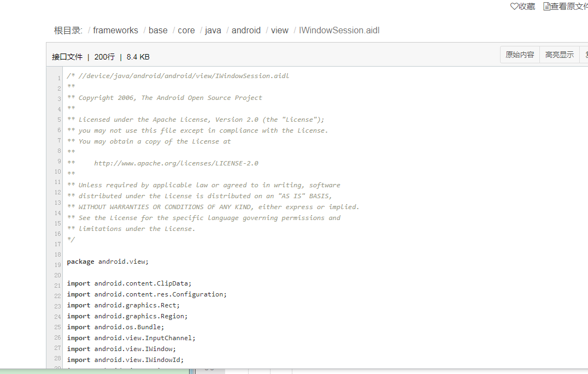Click 'You may obtain a copy' line

pyautogui.click(x=149, y=141)
